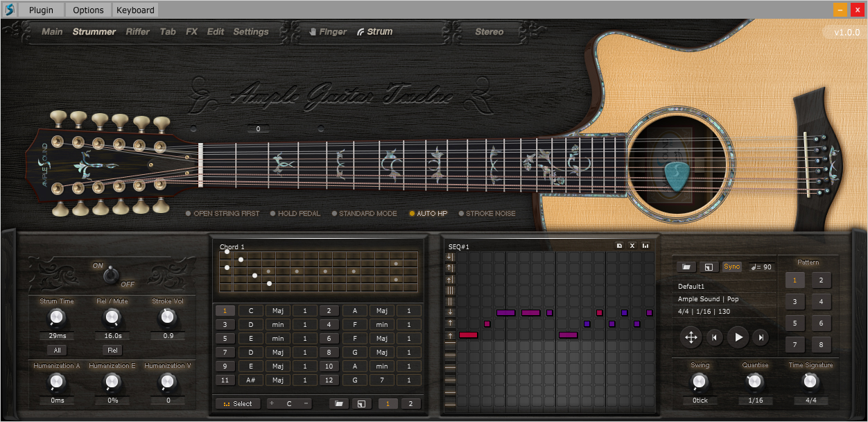Open the strummer pattern load folder icon
Image resolution: width=868 pixels, height=422 pixels.
[x=685, y=267]
